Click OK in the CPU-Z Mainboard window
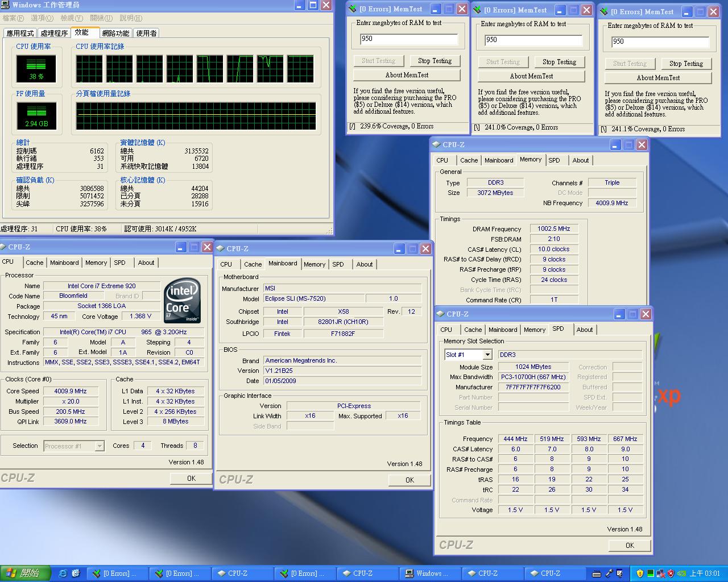The height and width of the screenshot is (582, 728). coord(409,480)
